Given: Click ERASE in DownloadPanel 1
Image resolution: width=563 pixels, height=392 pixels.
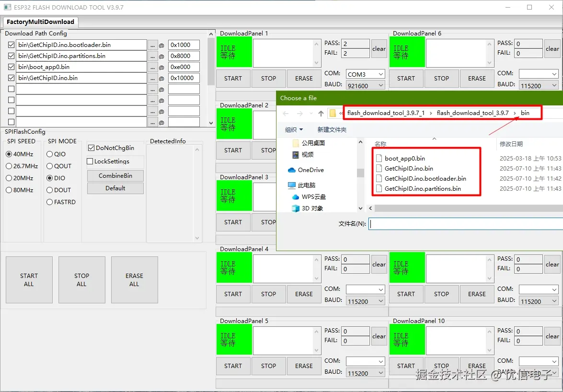Looking at the screenshot, I should (x=304, y=79).
